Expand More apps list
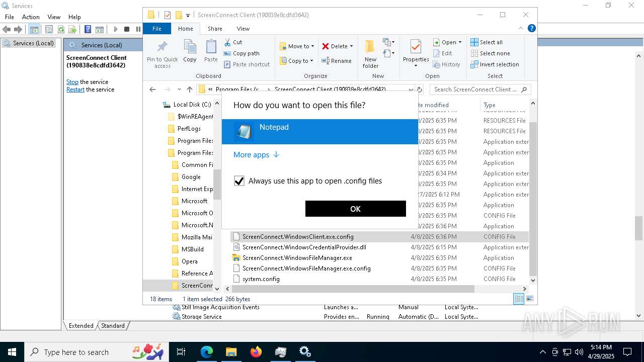 coord(256,155)
